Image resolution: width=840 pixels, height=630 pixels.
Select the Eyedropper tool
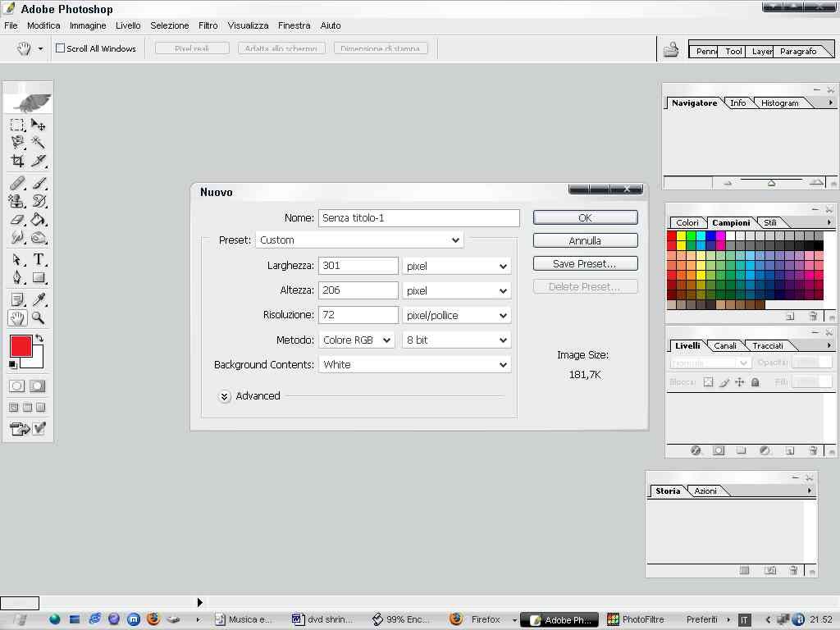(x=39, y=299)
